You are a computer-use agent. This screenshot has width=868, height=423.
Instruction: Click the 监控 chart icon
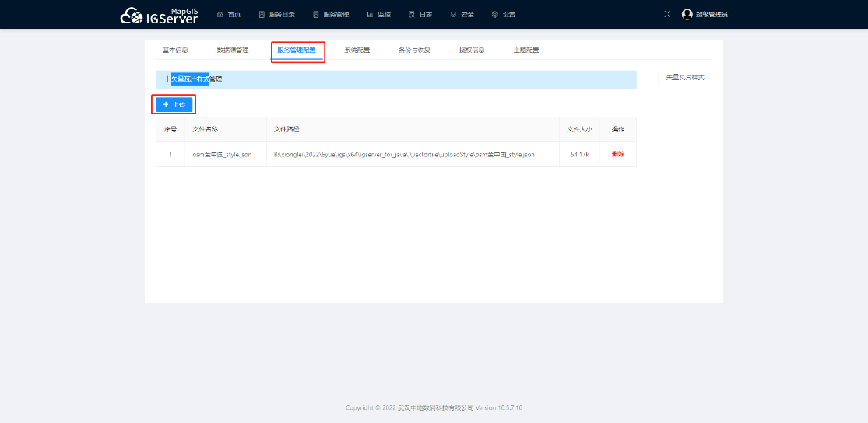[370, 15]
